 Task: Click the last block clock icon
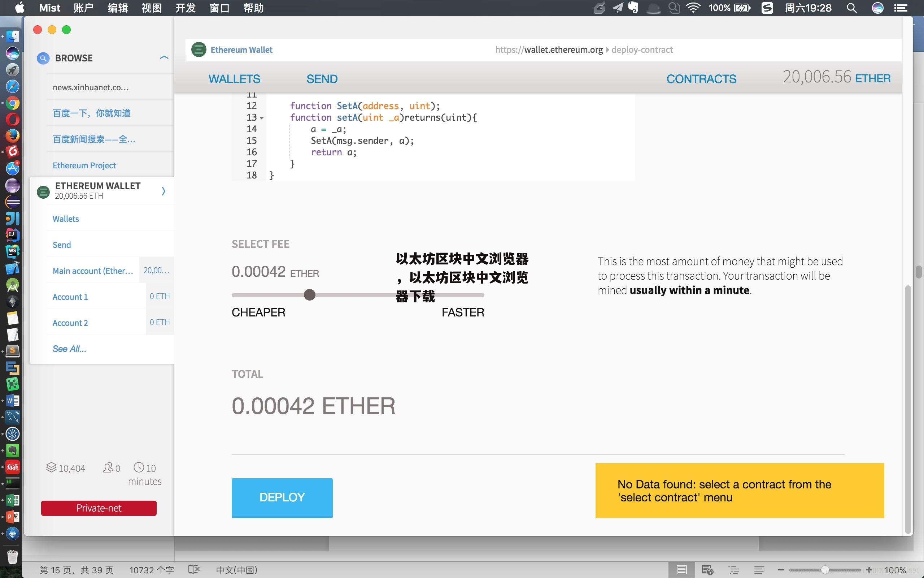coord(139,467)
